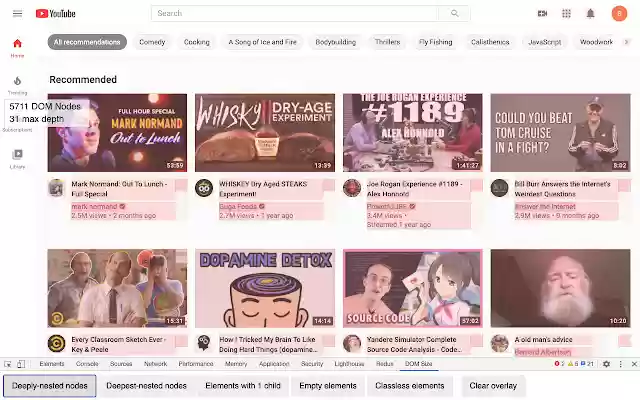Click Deepest-nested nodes button
Screen dimensions: 640x400
click(x=147, y=386)
